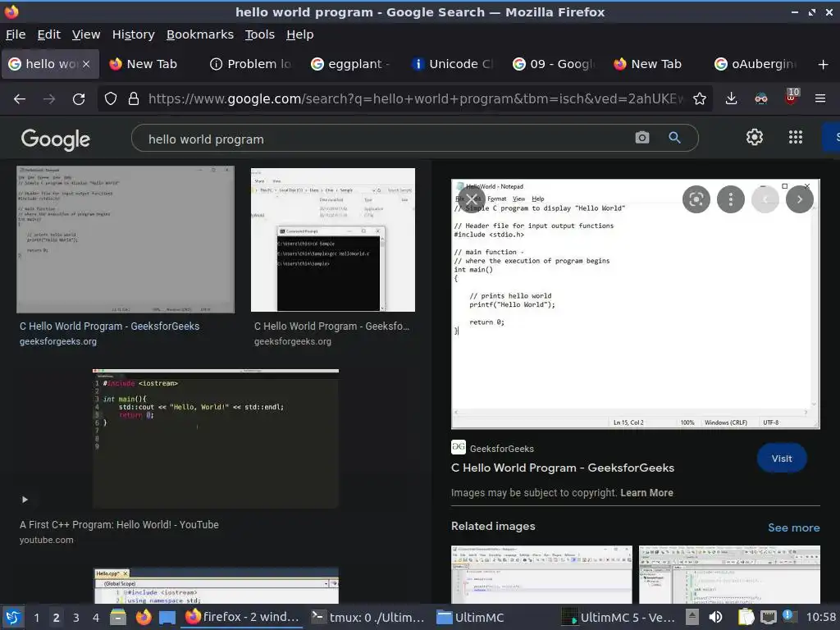Open the Help menu

point(300,34)
